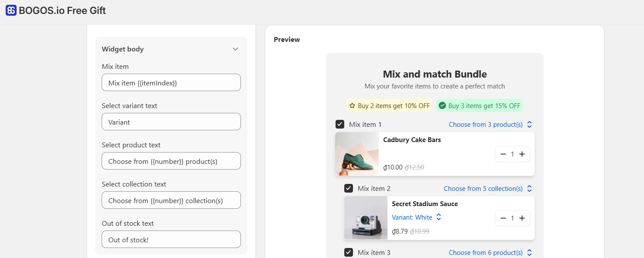Viewport: 644px width, 258px height.
Task: Uncheck the Mix item 1 checkbox
Action: (340, 124)
